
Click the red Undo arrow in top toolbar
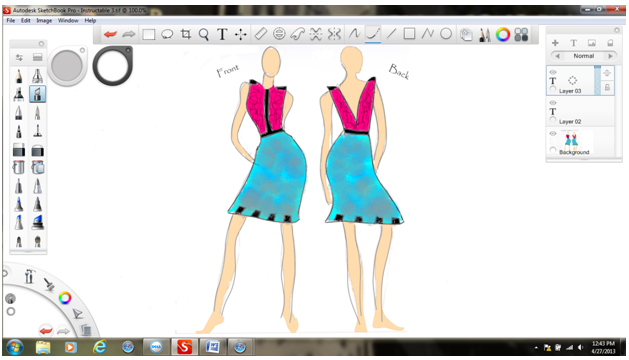click(x=110, y=35)
